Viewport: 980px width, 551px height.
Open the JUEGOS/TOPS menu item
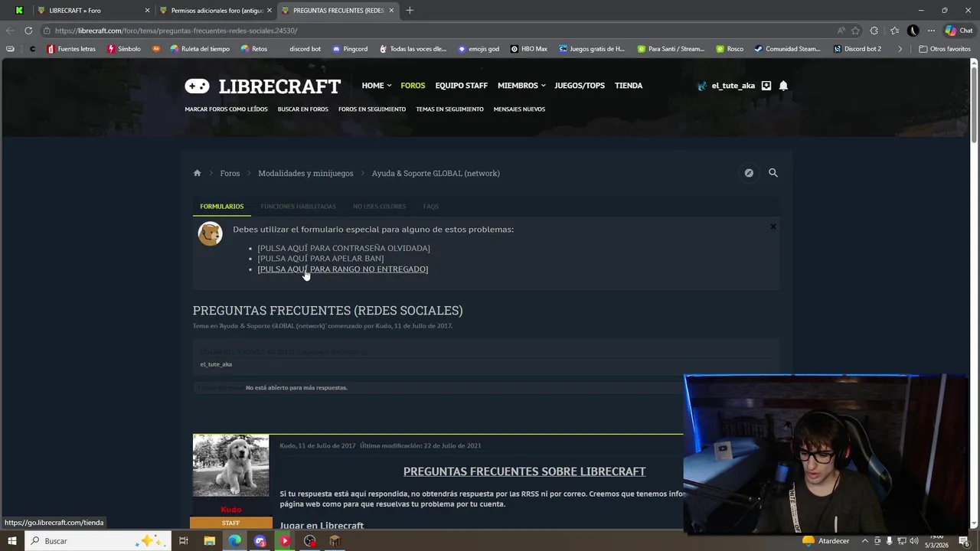(x=580, y=86)
